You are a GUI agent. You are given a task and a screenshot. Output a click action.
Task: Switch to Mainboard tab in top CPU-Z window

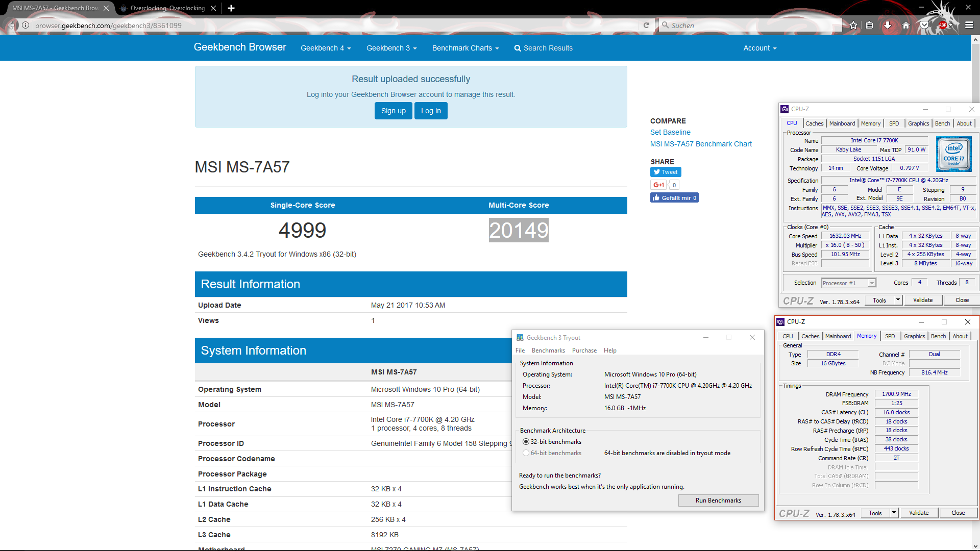(x=842, y=123)
